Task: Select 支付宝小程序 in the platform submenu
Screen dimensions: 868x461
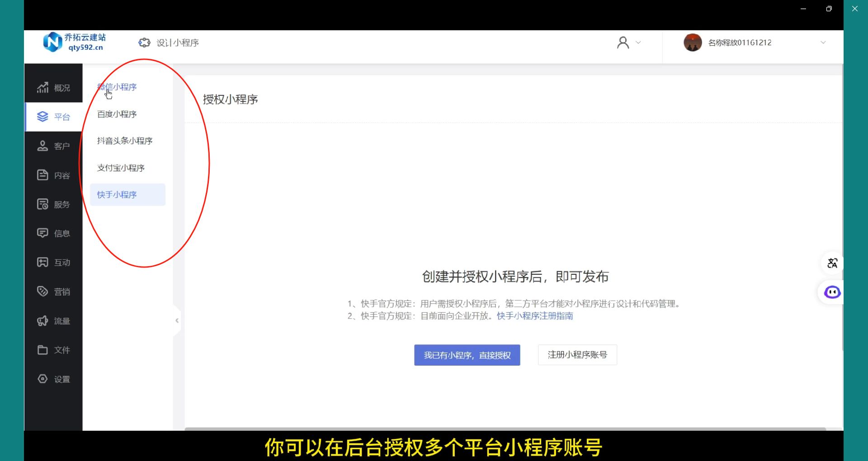Action: tap(121, 168)
